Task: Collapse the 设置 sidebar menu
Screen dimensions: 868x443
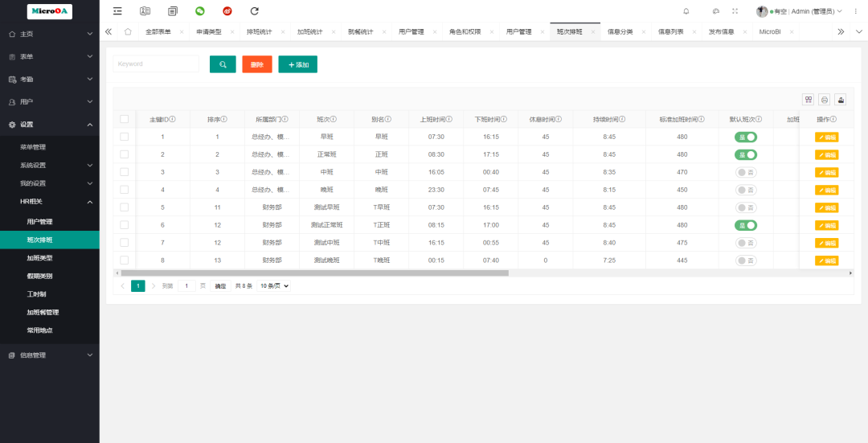Action: point(50,125)
